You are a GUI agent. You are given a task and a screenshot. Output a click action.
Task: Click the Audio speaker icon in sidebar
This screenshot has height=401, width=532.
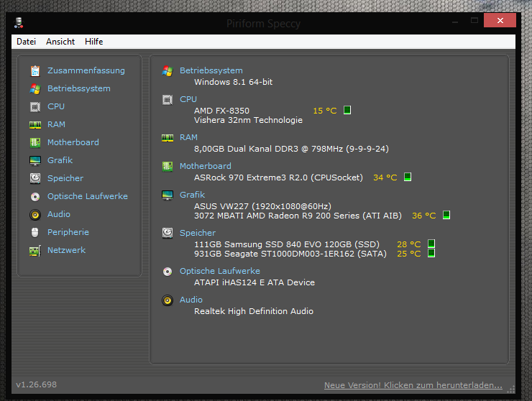click(x=35, y=214)
